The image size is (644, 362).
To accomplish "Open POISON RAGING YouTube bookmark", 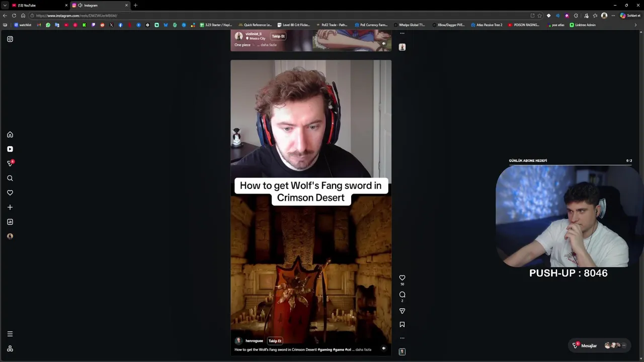I will (x=524, y=25).
